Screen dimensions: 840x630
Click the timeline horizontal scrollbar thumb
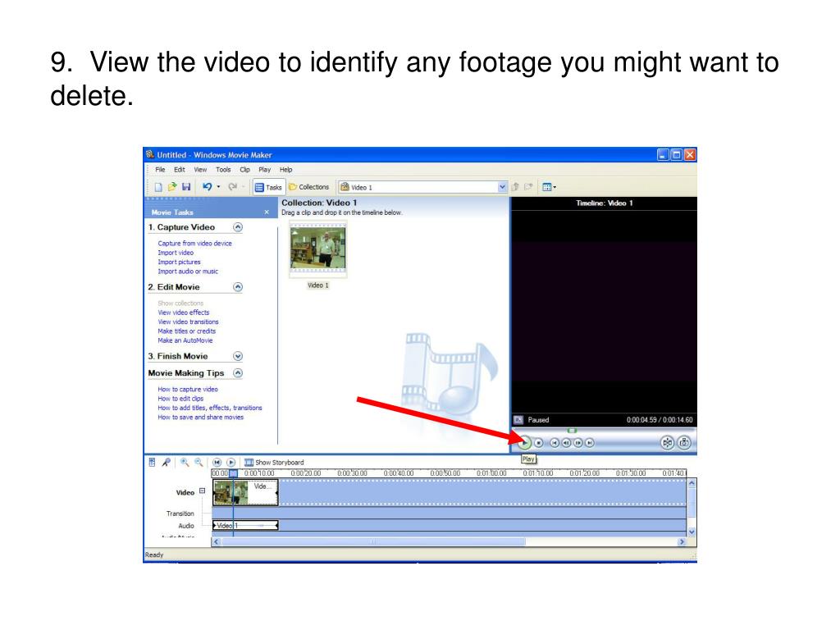click(x=373, y=541)
